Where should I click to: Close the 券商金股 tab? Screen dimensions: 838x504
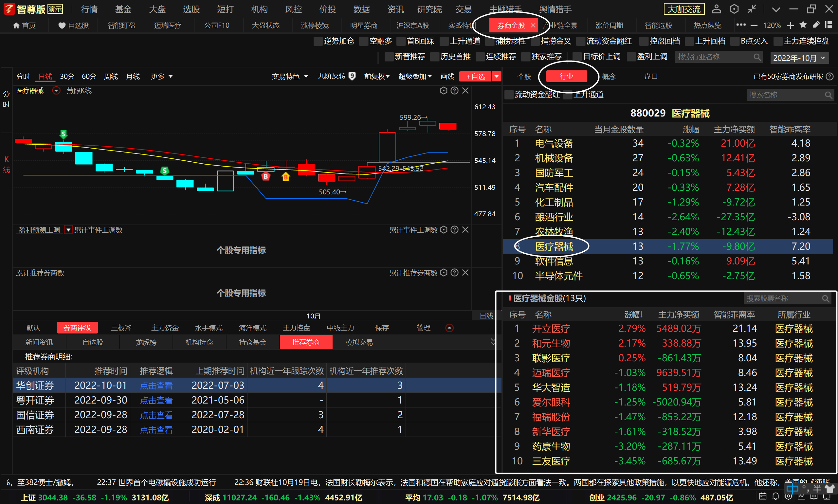pyautogui.click(x=533, y=26)
